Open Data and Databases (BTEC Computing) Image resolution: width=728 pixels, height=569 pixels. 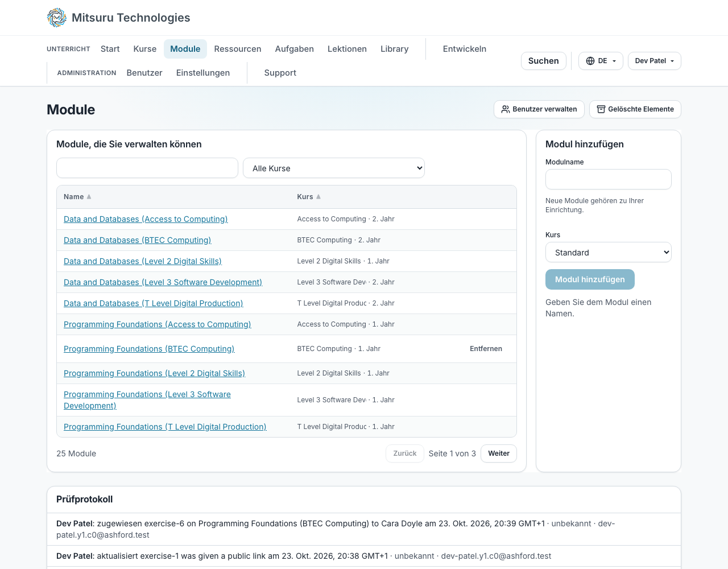(137, 240)
